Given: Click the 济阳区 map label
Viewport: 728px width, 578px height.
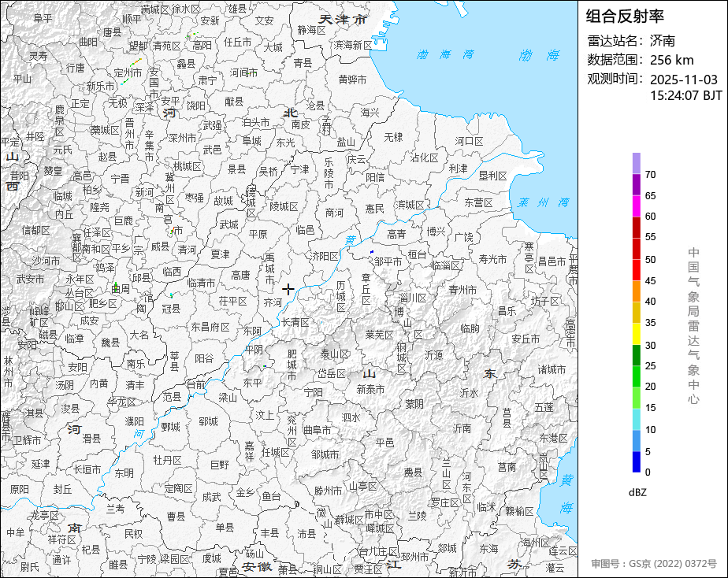Looking at the screenshot, I should [x=325, y=256].
